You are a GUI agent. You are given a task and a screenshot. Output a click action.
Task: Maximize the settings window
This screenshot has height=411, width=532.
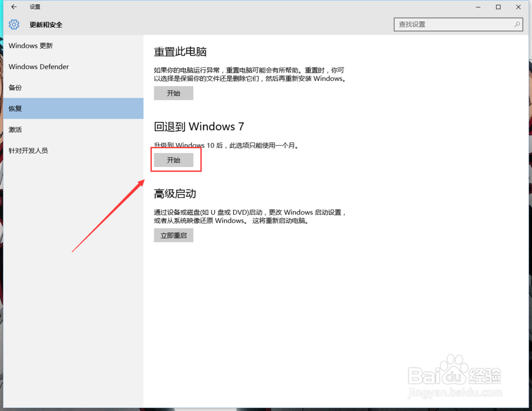pyautogui.click(x=498, y=7)
